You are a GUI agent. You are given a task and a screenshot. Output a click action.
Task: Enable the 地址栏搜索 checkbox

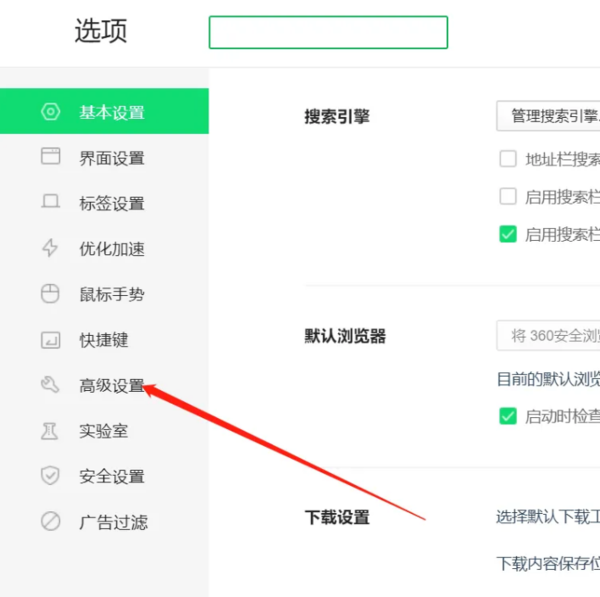[x=508, y=158]
